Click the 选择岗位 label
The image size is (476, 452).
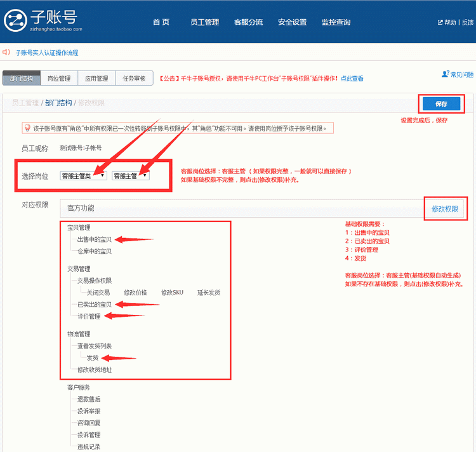pyautogui.click(x=35, y=176)
